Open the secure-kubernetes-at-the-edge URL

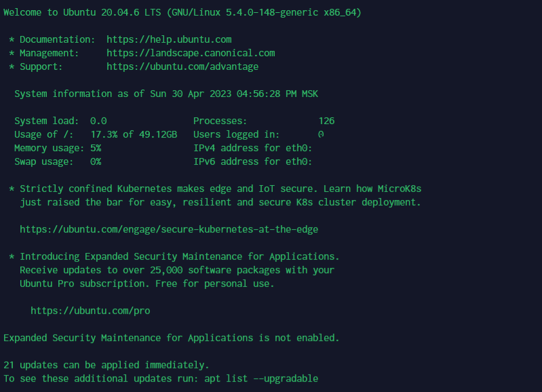169,229
